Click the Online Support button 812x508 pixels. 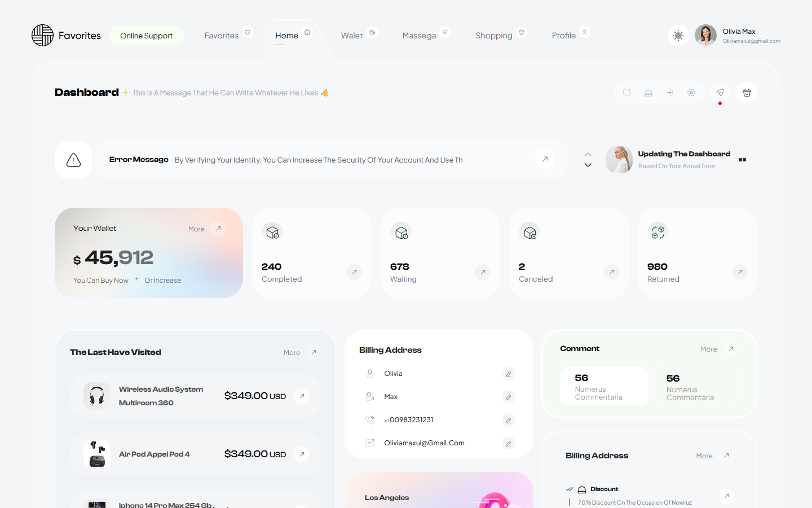[147, 36]
